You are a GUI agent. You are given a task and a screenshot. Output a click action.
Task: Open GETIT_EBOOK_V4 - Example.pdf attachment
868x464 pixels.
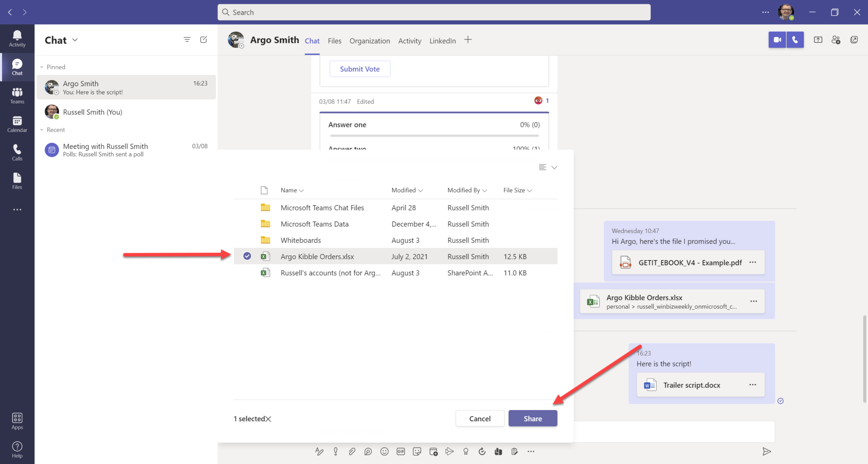point(688,263)
